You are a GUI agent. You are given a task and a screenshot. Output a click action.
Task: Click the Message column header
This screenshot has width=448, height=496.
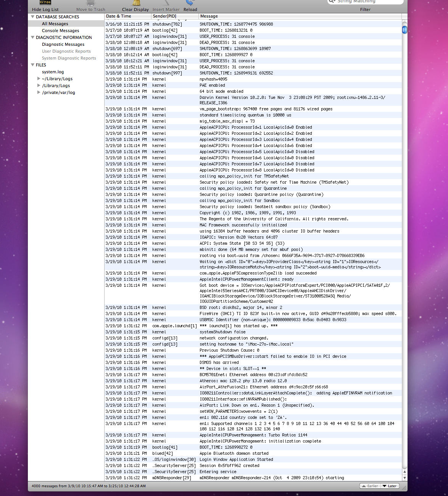pos(300,16)
